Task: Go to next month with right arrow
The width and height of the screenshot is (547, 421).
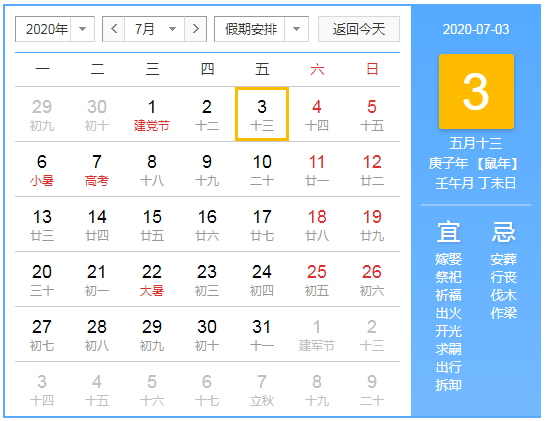Action: pos(196,29)
